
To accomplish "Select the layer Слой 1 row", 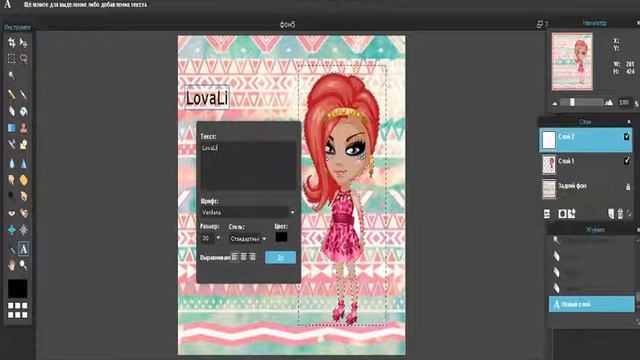I will tap(586, 164).
